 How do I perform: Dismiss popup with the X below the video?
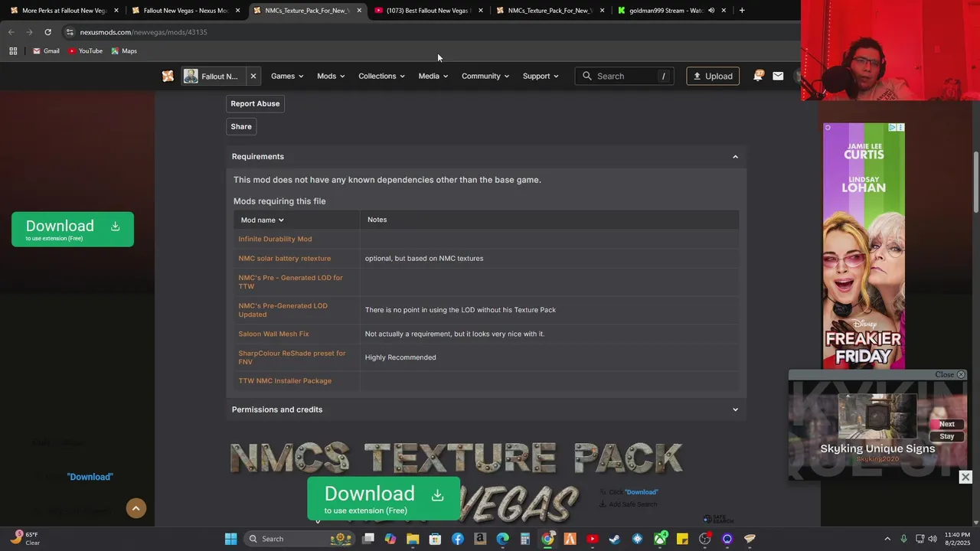(965, 478)
